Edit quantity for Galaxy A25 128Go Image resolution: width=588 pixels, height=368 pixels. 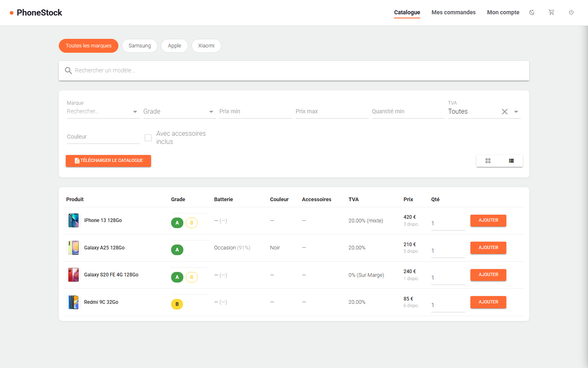click(x=448, y=251)
